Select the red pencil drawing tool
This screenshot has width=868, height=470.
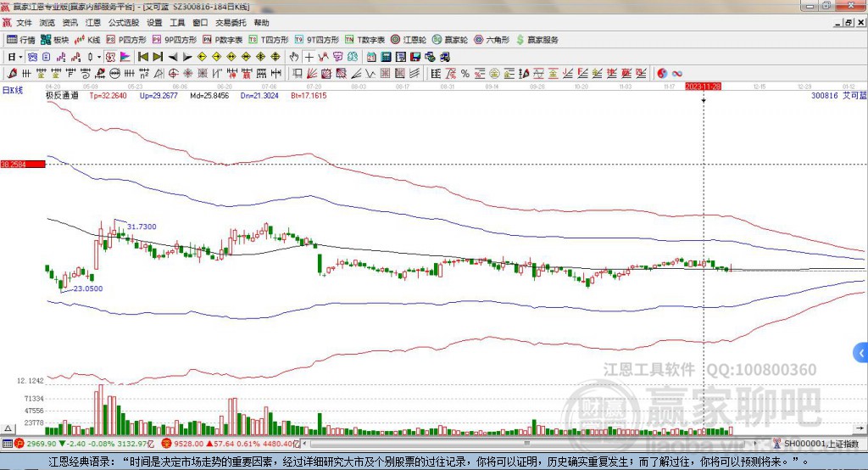coord(12,73)
